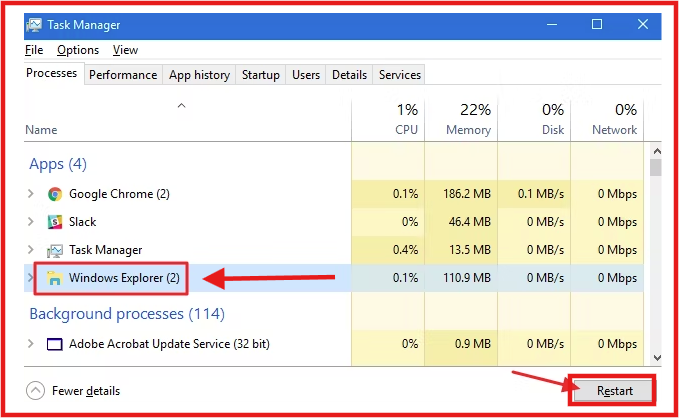Select the Google Chrome (2) row
Viewport: 679px width, 418px height.
coord(333,194)
